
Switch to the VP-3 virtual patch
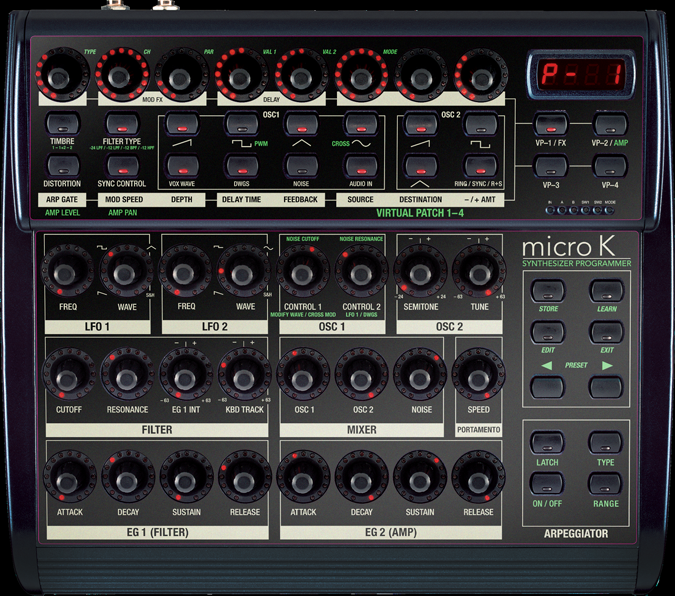click(549, 167)
